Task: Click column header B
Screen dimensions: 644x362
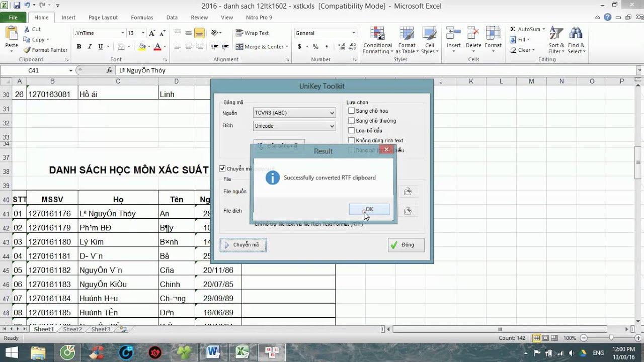Action: [x=52, y=81]
